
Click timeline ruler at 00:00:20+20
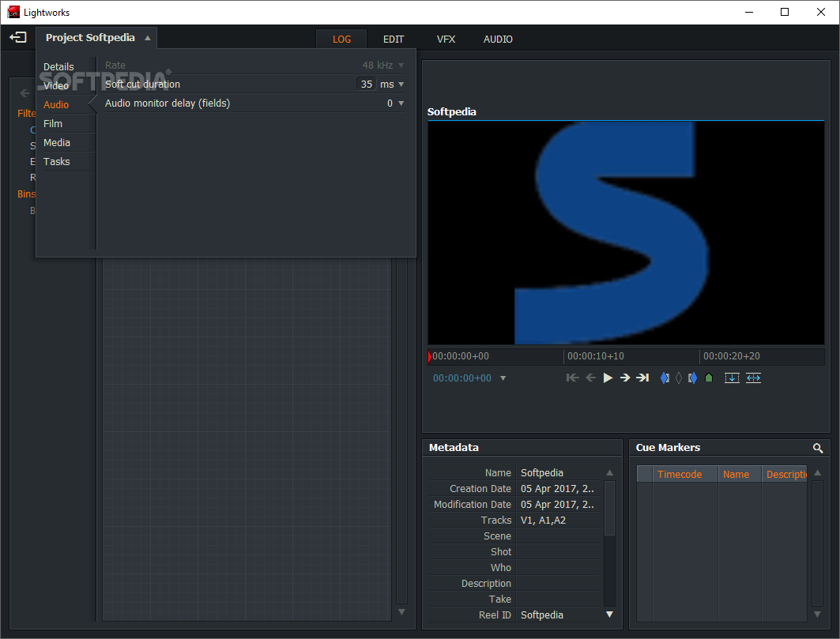click(731, 356)
